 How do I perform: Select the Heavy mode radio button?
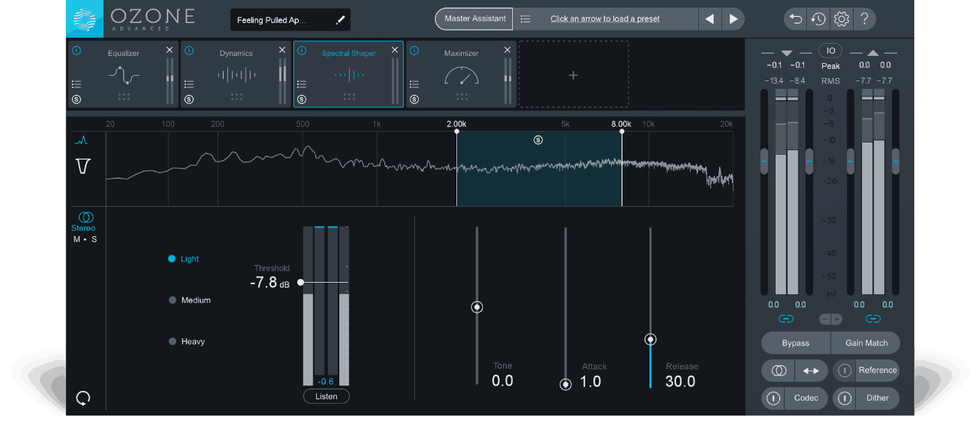[172, 342]
